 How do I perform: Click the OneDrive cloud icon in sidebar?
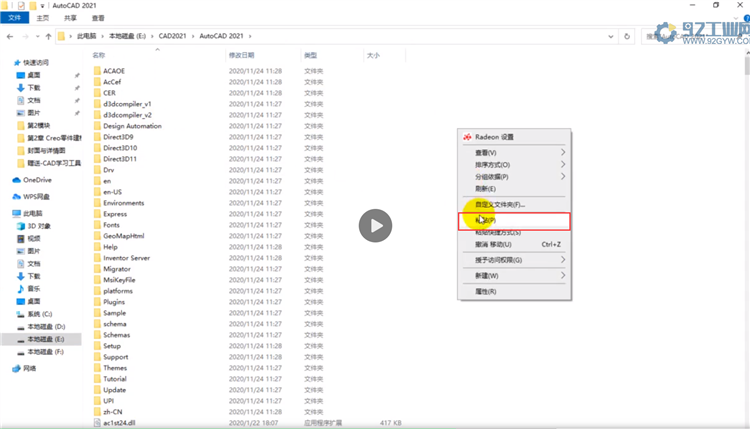[x=17, y=180]
